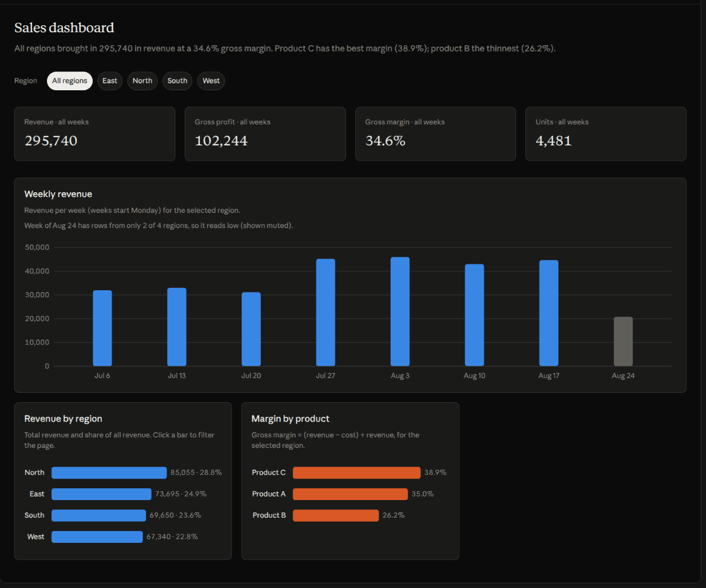
Task: Click the 73,695 · 24.9% East value
Action: coord(181,494)
